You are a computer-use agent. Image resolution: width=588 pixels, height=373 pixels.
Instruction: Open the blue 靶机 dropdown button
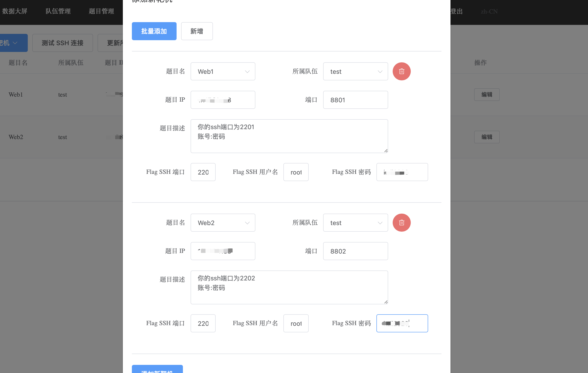(x=14, y=43)
